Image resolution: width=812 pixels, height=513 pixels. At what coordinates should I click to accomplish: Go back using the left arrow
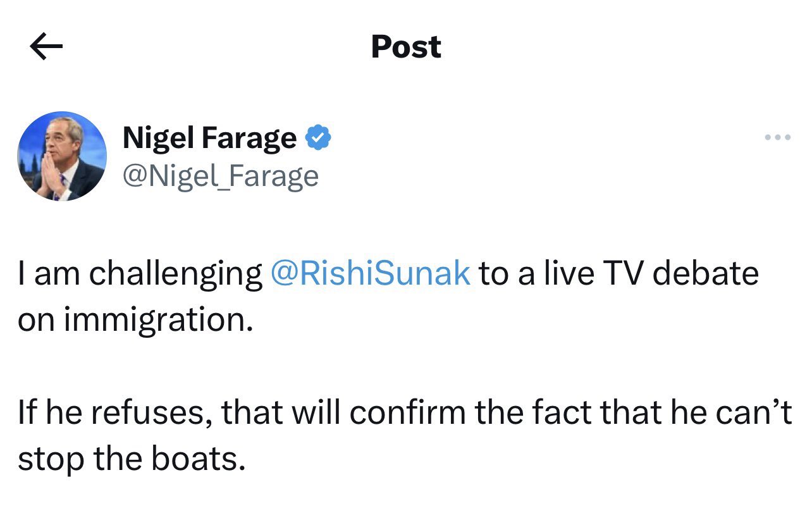[x=46, y=47]
